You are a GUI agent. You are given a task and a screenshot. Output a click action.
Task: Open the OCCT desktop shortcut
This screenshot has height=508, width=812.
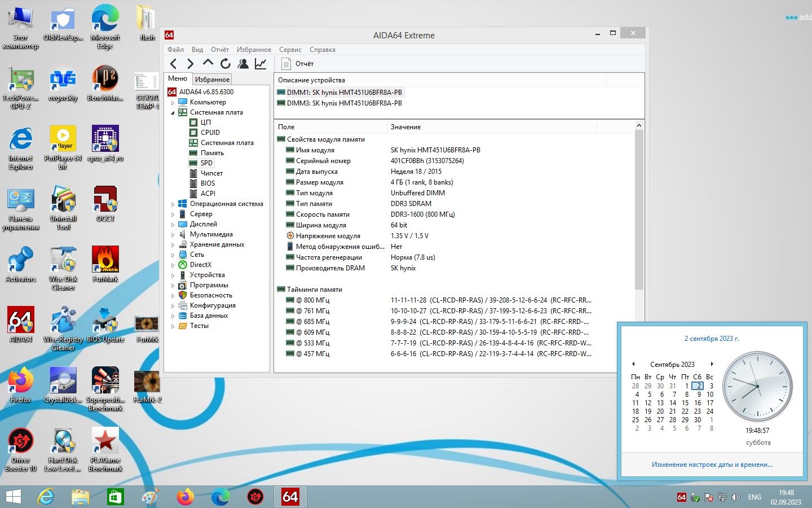tap(105, 204)
